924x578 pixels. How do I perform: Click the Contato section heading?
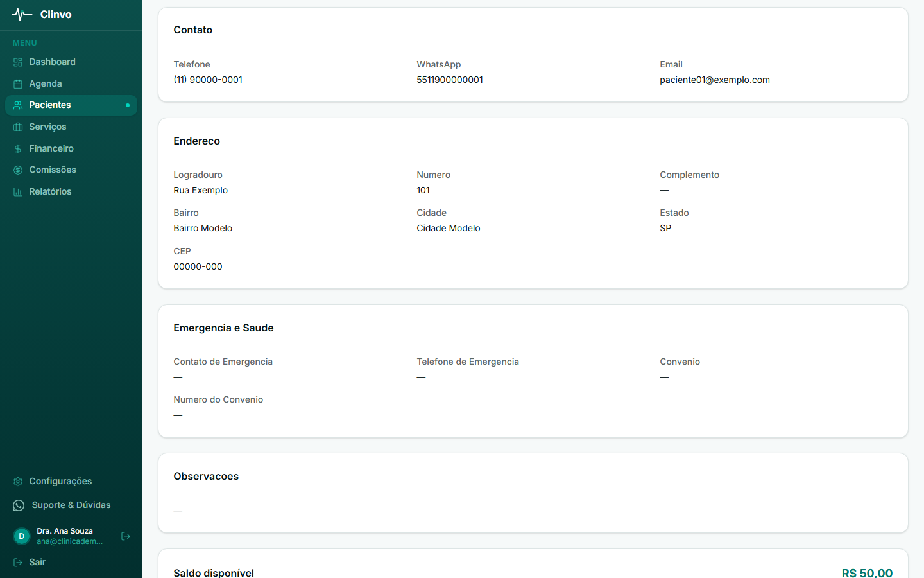click(x=193, y=30)
